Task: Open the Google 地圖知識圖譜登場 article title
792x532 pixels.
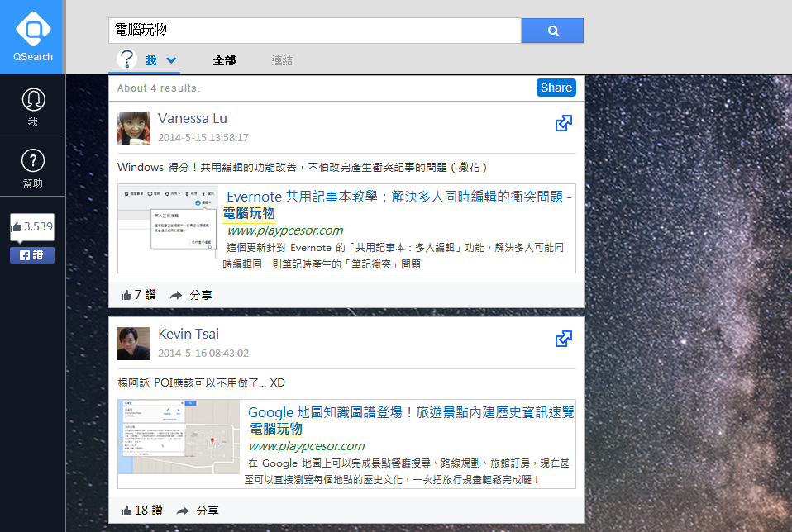Action: click(x=409, y=420)
